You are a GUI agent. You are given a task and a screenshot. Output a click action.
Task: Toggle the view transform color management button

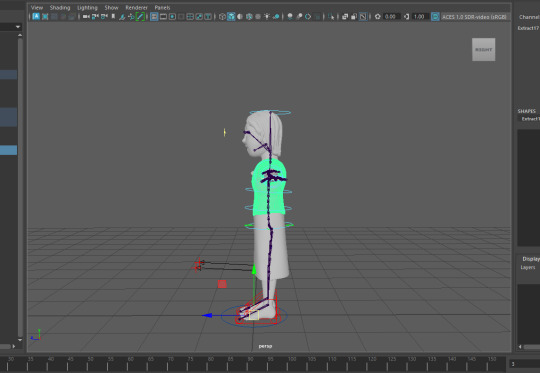(435, 17)
